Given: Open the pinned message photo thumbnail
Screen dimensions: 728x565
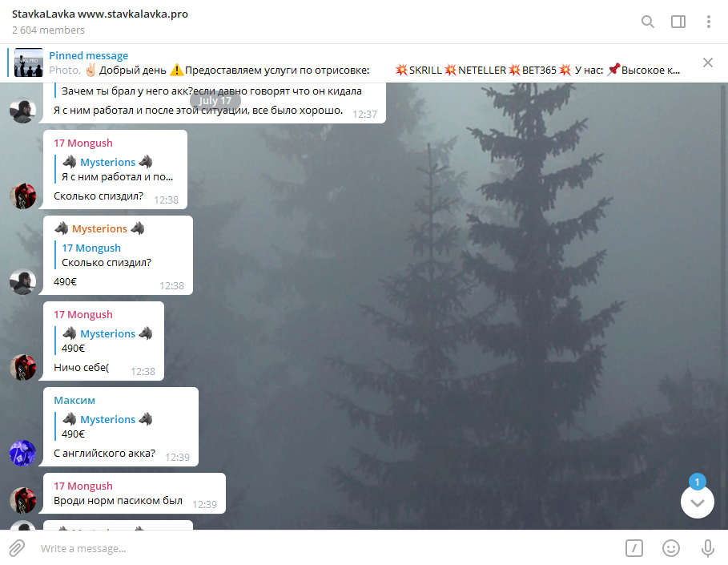Looking at the screenshot, I should click(28, 63).
